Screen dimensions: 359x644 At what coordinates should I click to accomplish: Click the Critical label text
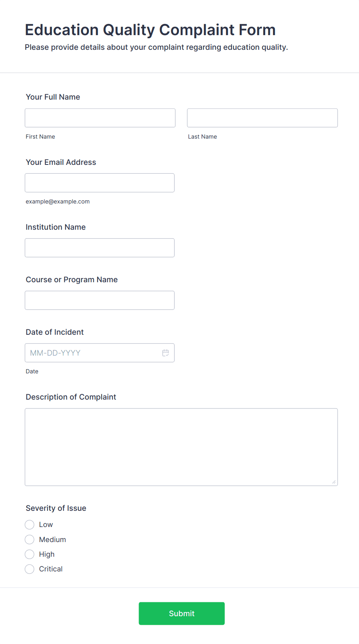[51, 569]
